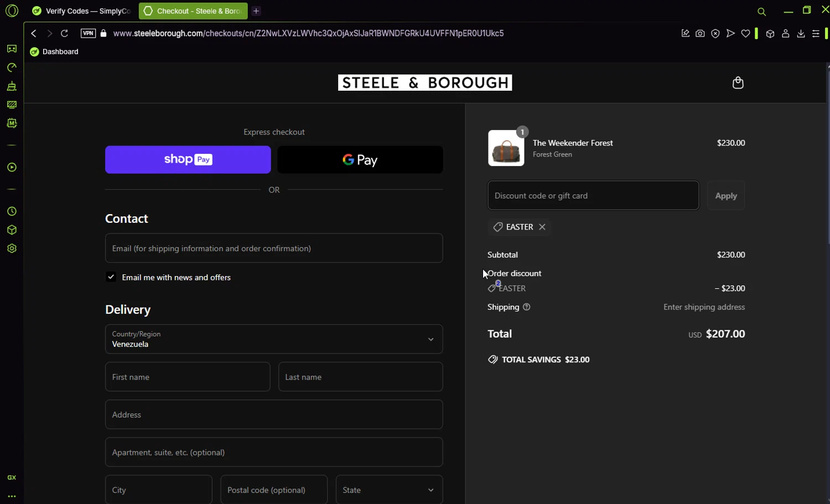The height and width of the screenshot is (504, 830).
Task: Click the $207.00 total amount
Action: coord(725,334)
